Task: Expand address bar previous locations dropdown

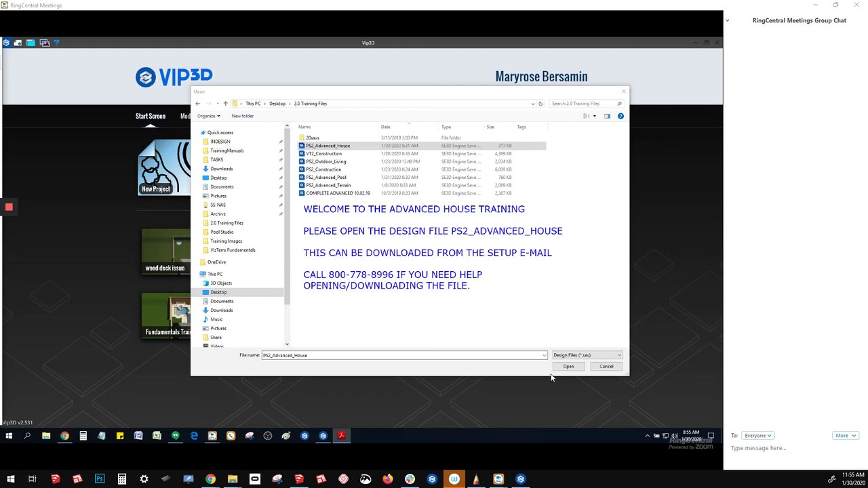Action: tap(533, 104)
